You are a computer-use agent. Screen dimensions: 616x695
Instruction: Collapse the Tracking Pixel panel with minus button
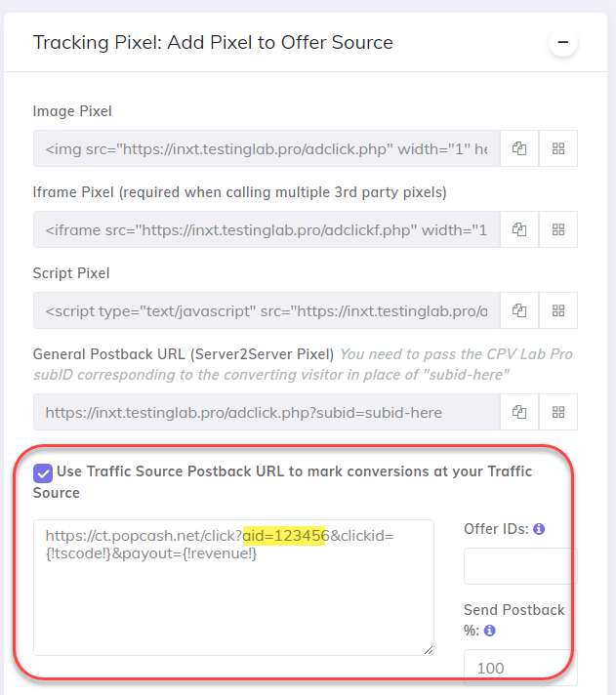click(563, 42)
